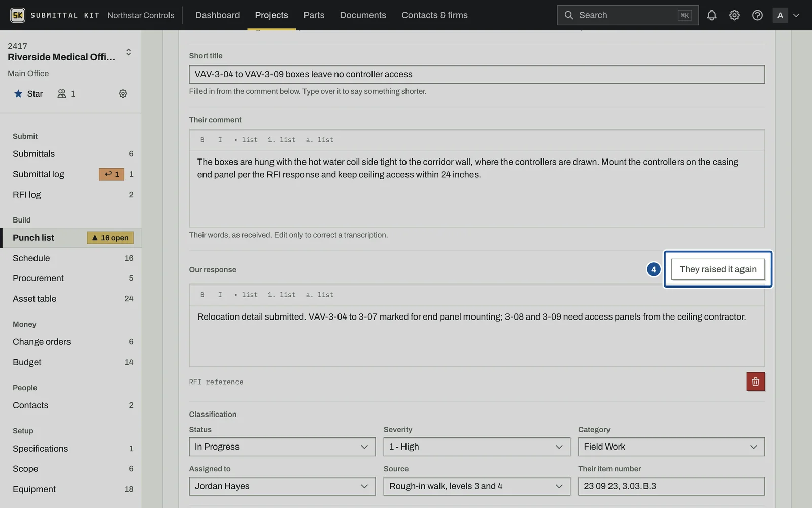The width and height of the screenshot is (812, 508).
Task: Open global settings gear in top bar
Action: click(734, 15)
